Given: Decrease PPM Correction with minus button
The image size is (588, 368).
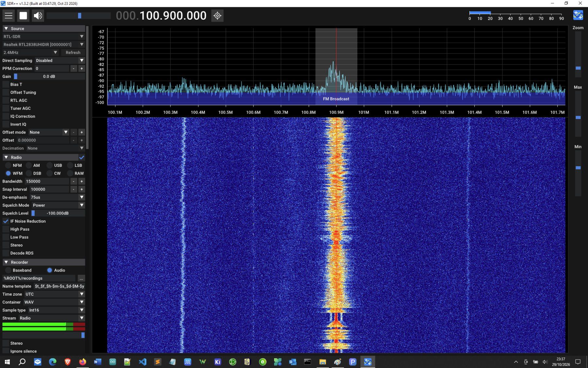Looking at the screenshot, I should pyautogui.click(x=73, y=68).
